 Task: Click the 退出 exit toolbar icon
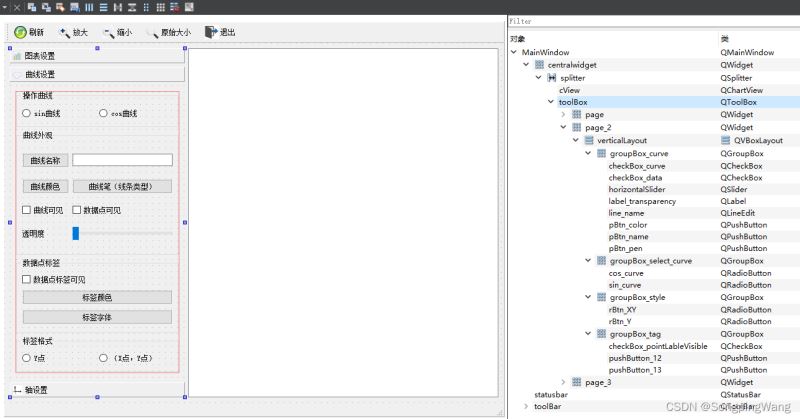tap(211, 32)
